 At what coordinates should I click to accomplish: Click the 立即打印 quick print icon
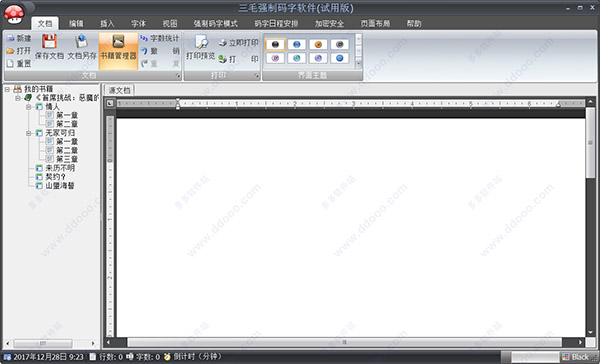[x=223, y=42]
